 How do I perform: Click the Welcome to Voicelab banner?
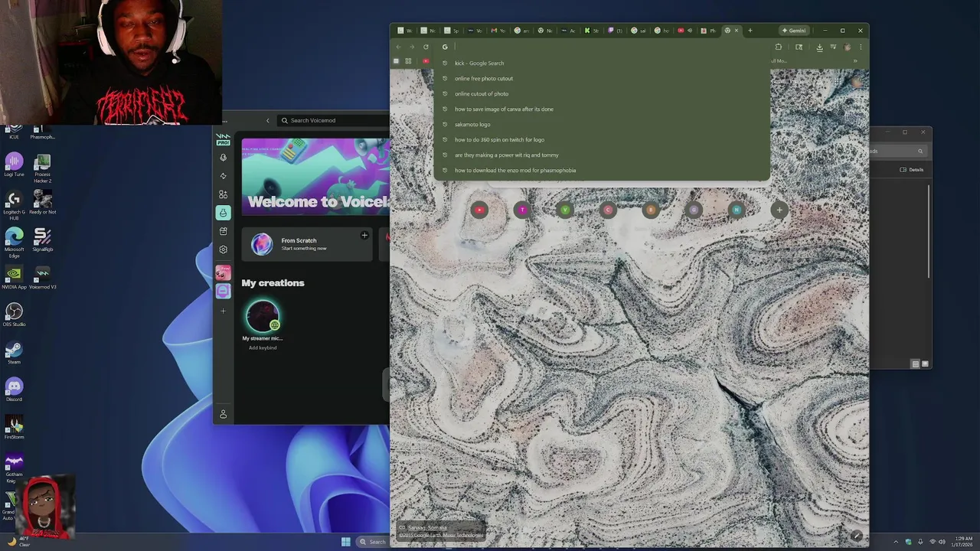[x=315, y=177]
